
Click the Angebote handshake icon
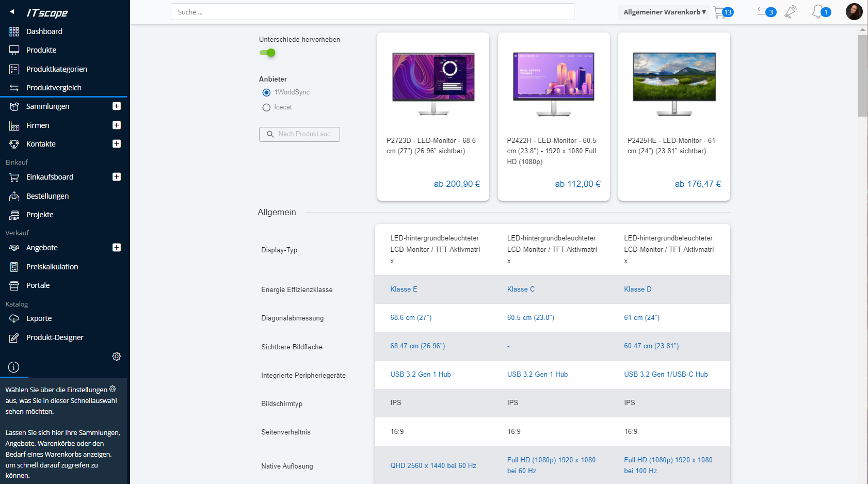pyautogui.click(x=14, y=248)
